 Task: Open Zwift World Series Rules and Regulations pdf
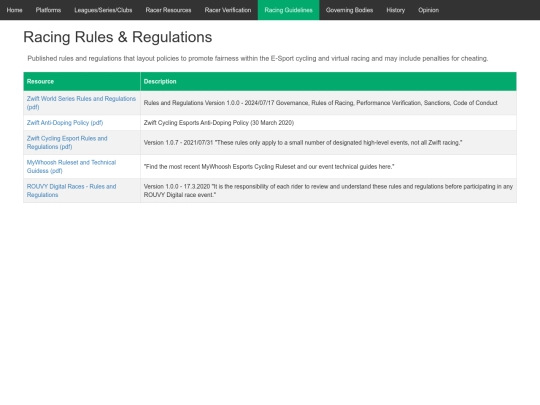(81, 103)
